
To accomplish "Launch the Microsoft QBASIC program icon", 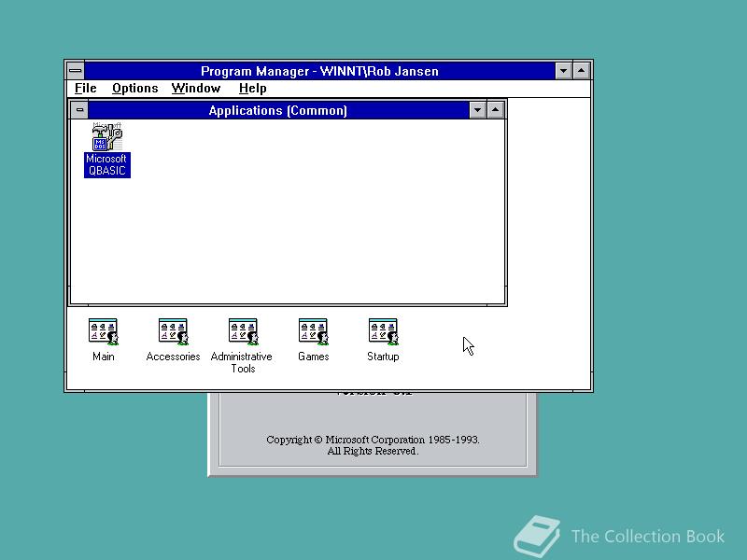I will pos(106,138).
